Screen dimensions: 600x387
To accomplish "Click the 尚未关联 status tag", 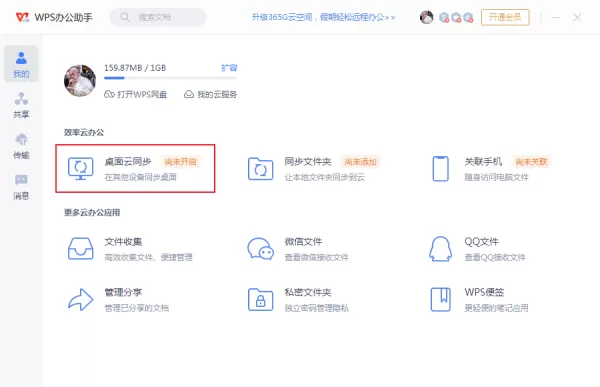I will click(x=531, y=162).
